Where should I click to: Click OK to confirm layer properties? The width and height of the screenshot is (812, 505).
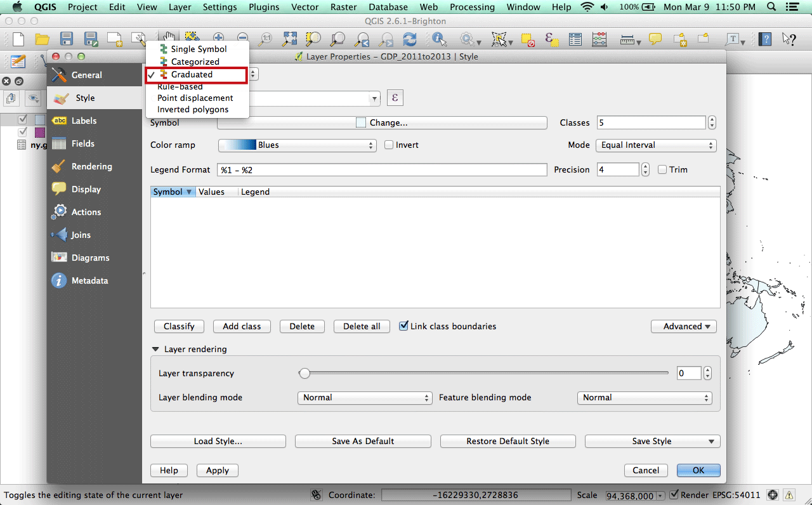(x=698, y=470)
